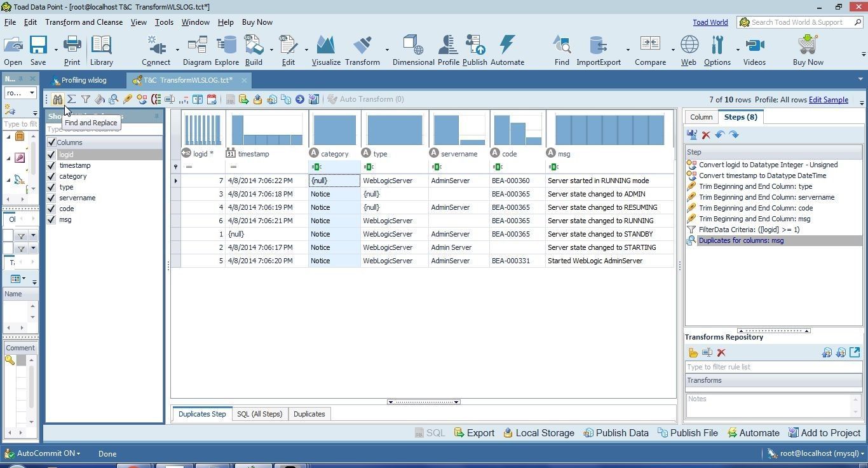This screenshot has height=468, width=868.
Task: Click the msg column header
Action: click(x=609, y=154)
